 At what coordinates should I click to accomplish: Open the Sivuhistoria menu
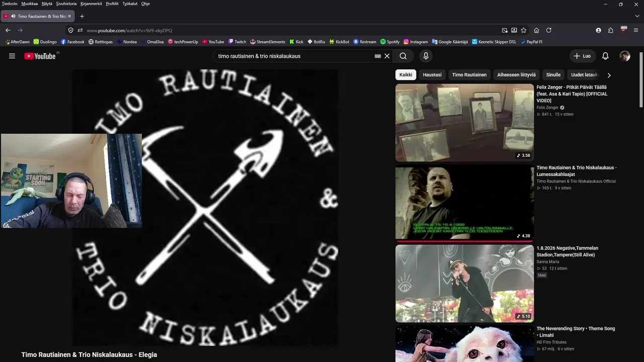[66, 4]
